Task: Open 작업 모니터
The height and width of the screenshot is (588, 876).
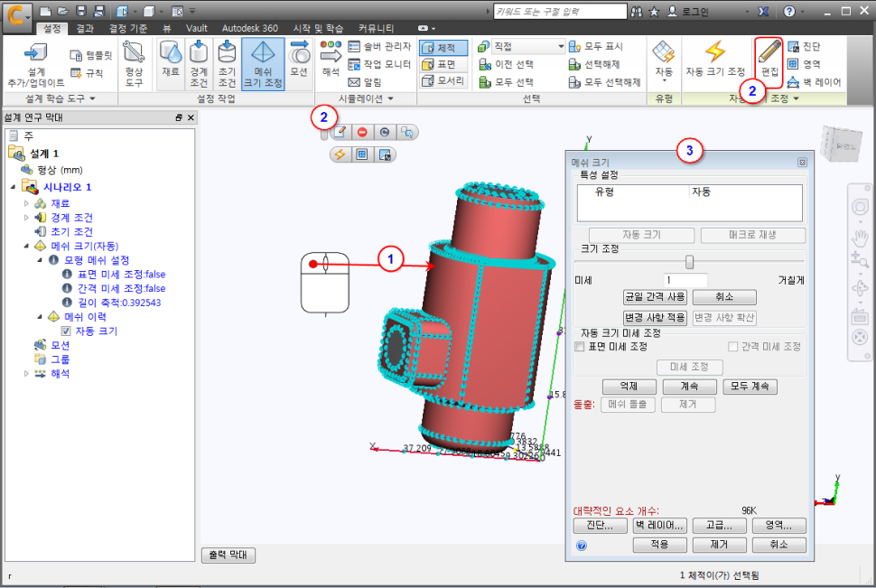Action: 380,64
